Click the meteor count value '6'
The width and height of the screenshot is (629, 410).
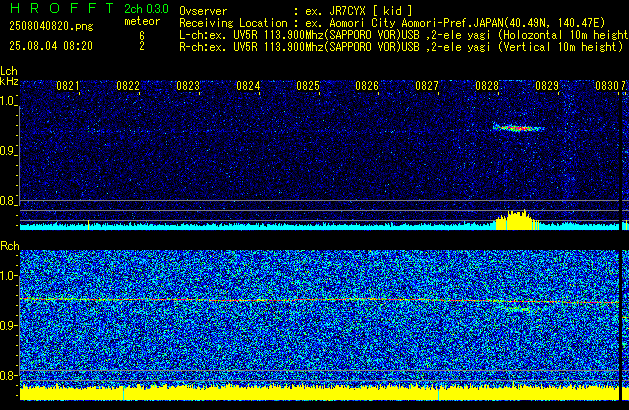pos(142,36)
